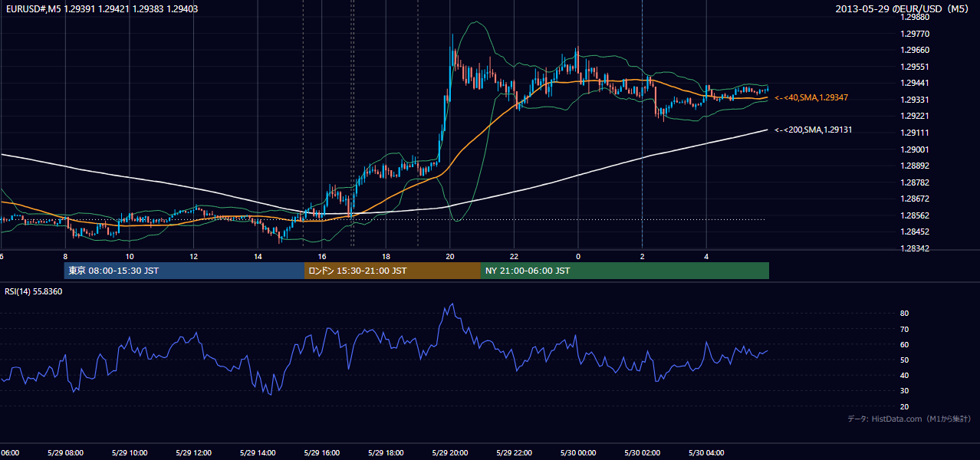
Task: Click the 5/29 16:00 date axis label
Action: coord(321,453)
